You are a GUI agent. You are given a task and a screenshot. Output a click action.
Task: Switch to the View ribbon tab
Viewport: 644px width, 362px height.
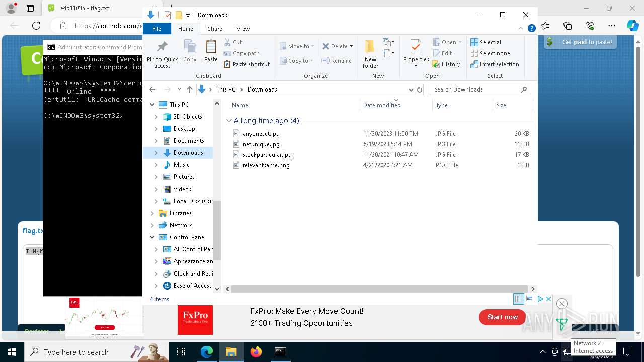point(243,29)
